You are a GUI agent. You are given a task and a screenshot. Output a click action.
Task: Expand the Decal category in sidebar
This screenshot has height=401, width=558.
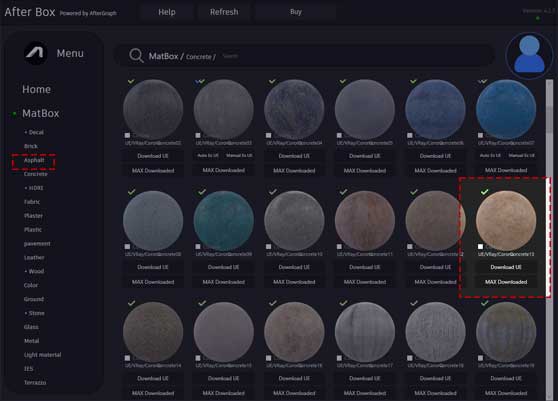34,132
